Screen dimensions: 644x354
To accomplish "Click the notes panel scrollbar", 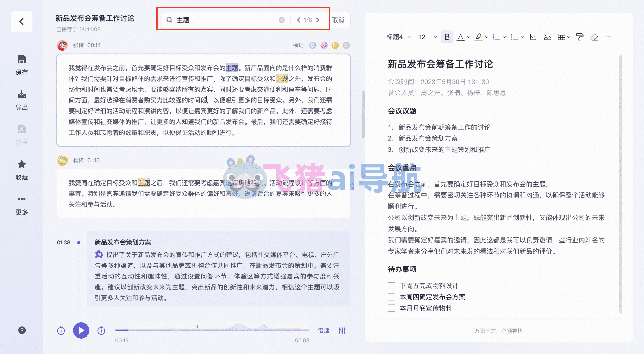I will pos(621,184).
